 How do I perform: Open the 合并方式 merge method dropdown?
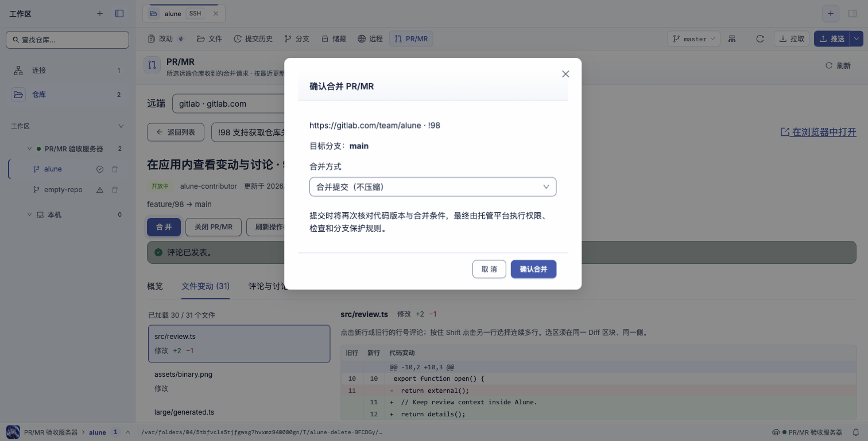click(x=433, y=187)
